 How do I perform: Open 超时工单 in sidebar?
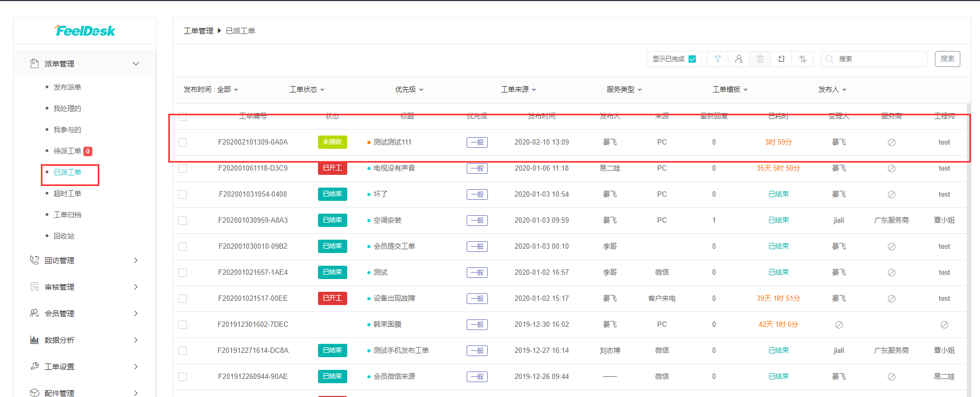[x=67, y=193]
